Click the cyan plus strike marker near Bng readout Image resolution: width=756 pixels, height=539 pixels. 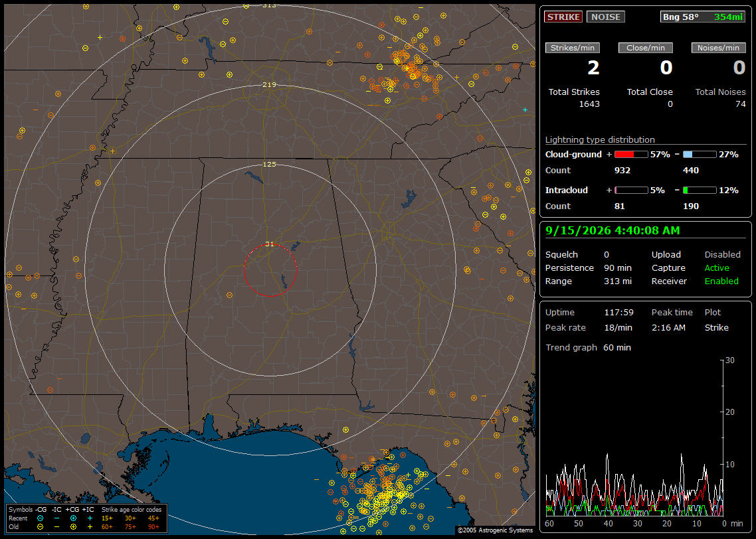click(x=525, y=110)
